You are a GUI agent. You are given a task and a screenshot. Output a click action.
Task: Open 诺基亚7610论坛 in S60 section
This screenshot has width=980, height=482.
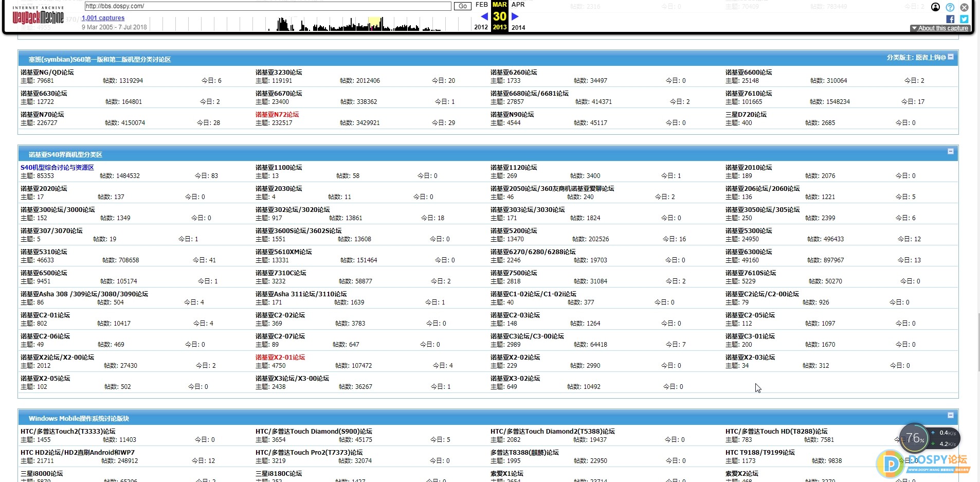(x=749, y=94)
